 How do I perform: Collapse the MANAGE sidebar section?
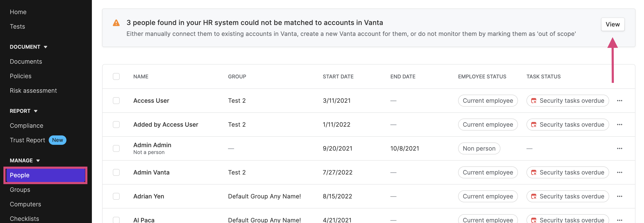pyautogui.click(x=25, y=160)
